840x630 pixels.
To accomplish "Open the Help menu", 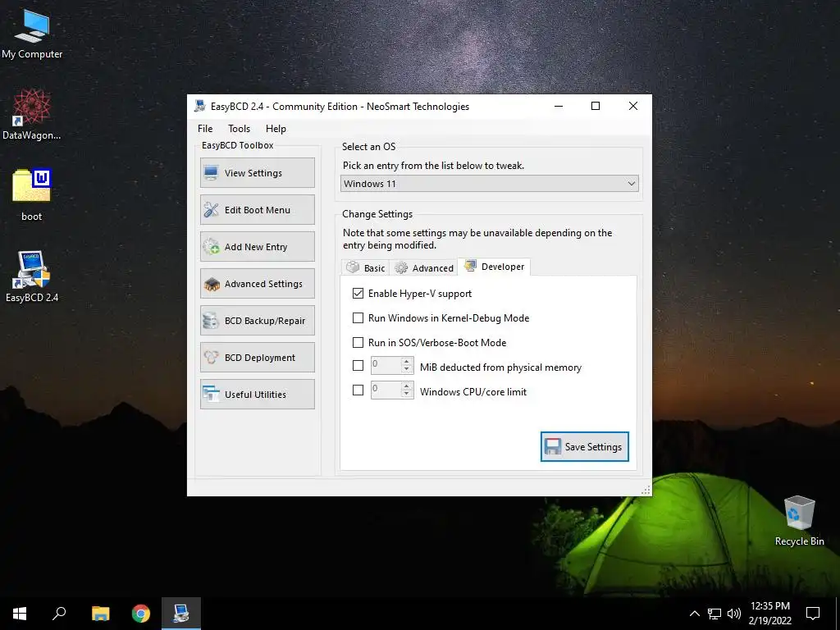I will (276, 129).
